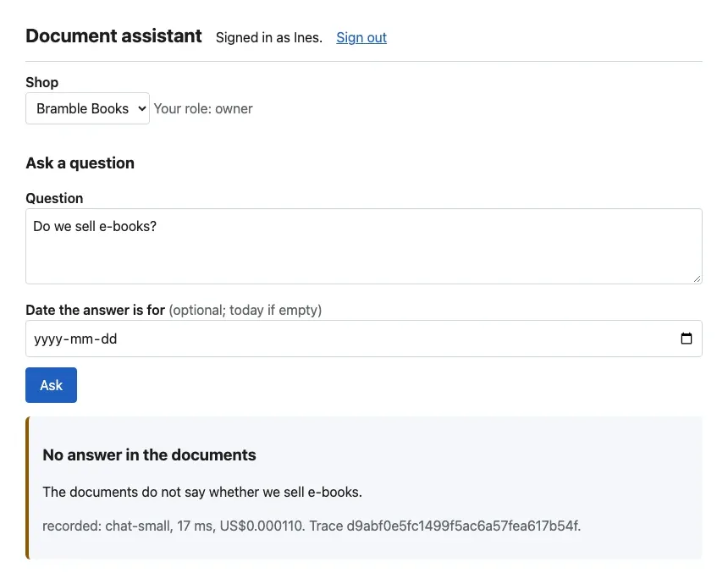Click the recorded trace details line
Screen dimensions: 728x584
click(x=312, y=526)
